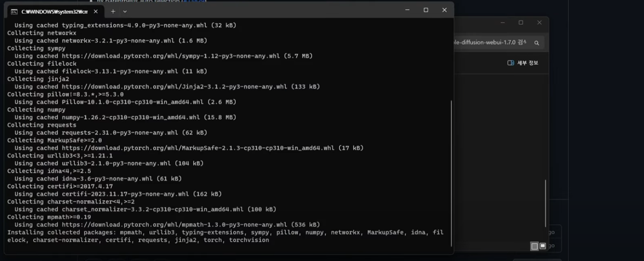Close the File Explorer window
Viewport: 644px width, 261px height.
(x=539, y=22)
